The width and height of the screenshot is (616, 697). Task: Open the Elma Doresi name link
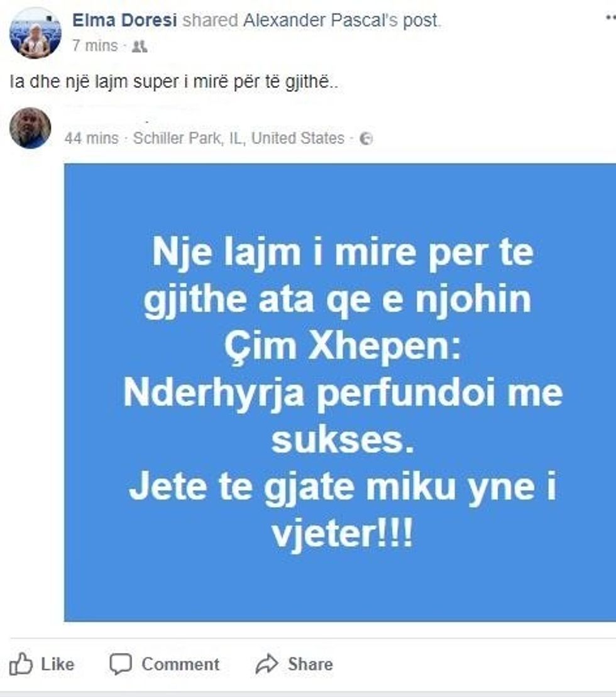tap(124, 21)
